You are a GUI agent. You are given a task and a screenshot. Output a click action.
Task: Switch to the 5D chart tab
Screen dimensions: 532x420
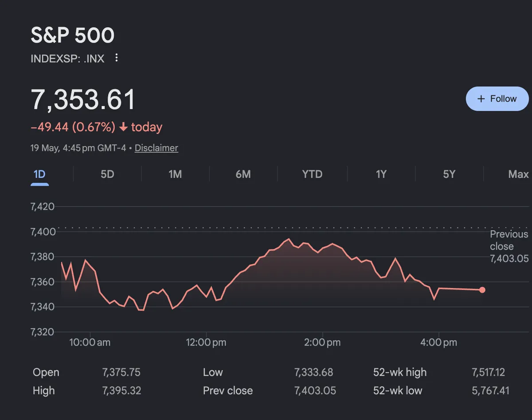tap(107, 174)
